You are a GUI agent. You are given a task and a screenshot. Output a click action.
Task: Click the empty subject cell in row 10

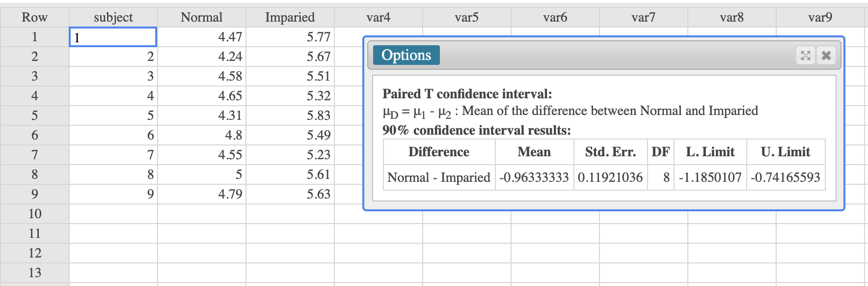pos(113,214)
